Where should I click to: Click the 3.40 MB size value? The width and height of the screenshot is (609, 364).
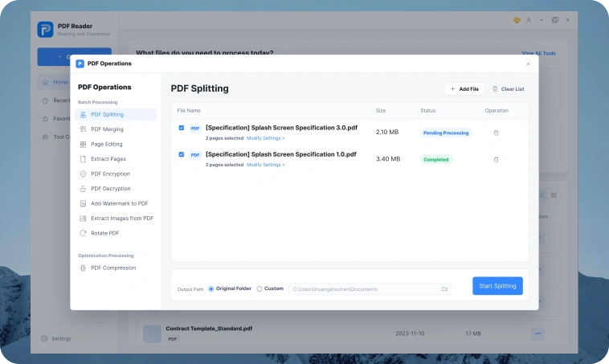388,159
